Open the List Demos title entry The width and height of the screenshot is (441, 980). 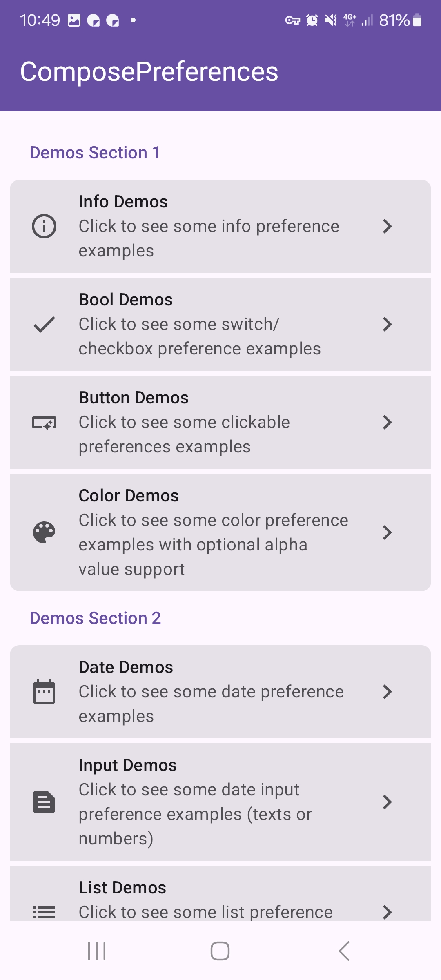(x=122, y=888)
